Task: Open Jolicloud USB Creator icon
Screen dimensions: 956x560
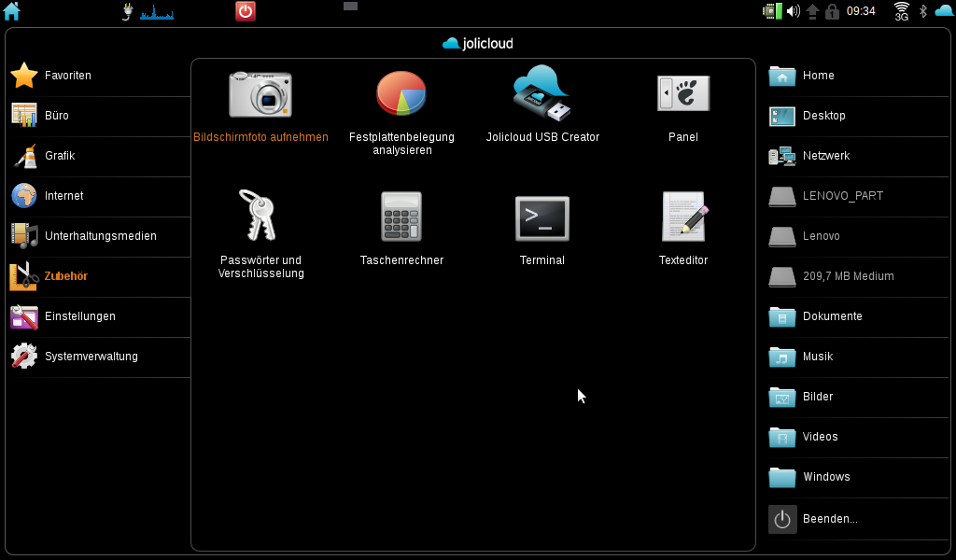Action: pos(542,92)
